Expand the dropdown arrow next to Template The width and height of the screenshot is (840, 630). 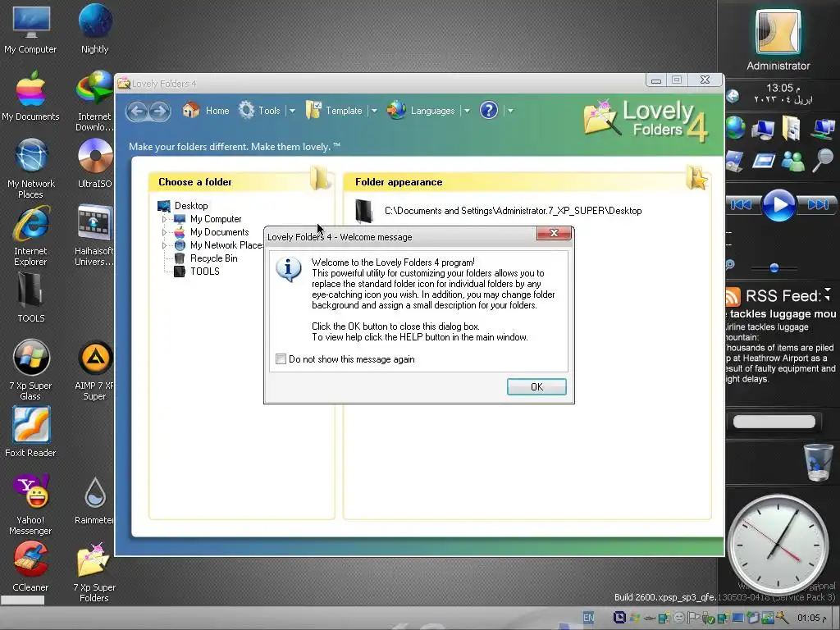[x=374, y=111]
